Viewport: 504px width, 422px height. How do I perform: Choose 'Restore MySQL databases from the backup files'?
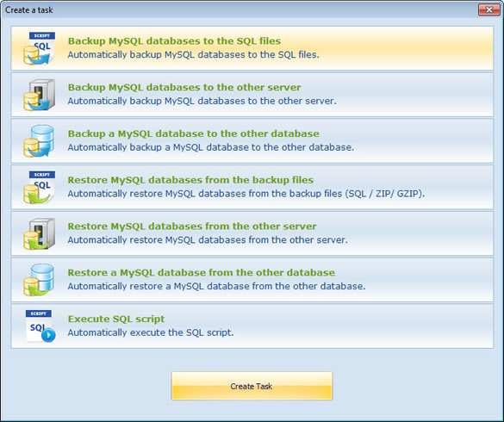tap(190, 180)
